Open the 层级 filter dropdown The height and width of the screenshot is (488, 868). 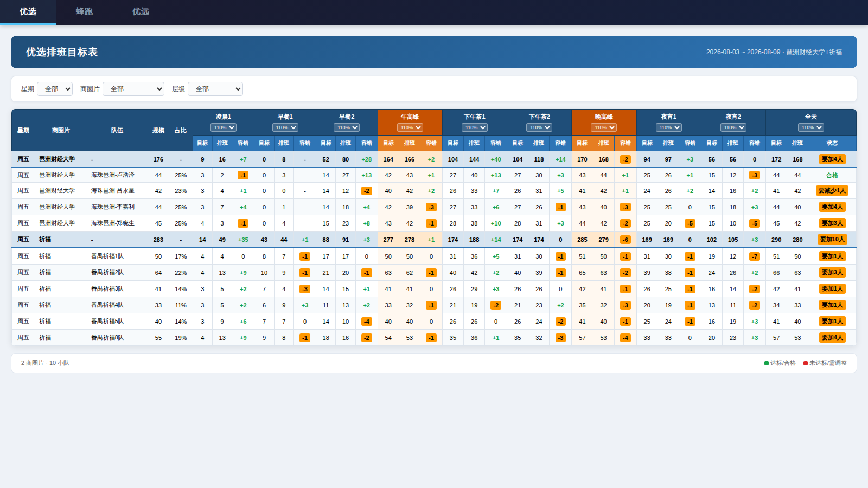point(215,89)
